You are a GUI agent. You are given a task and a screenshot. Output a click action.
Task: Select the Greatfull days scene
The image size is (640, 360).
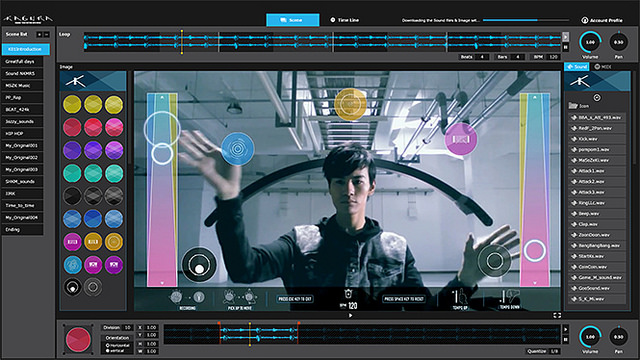tap(22, 62)
